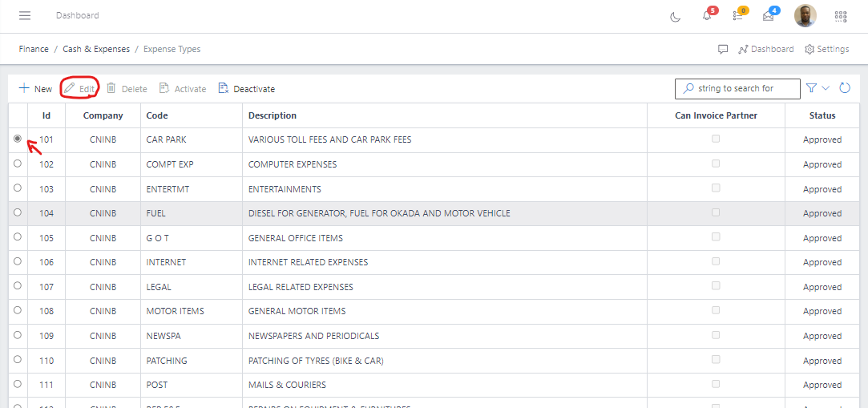Navigate to Cash & Expenses breadcrumb
Viewport: 868px width, 408px height.
[x=96, y=49]
